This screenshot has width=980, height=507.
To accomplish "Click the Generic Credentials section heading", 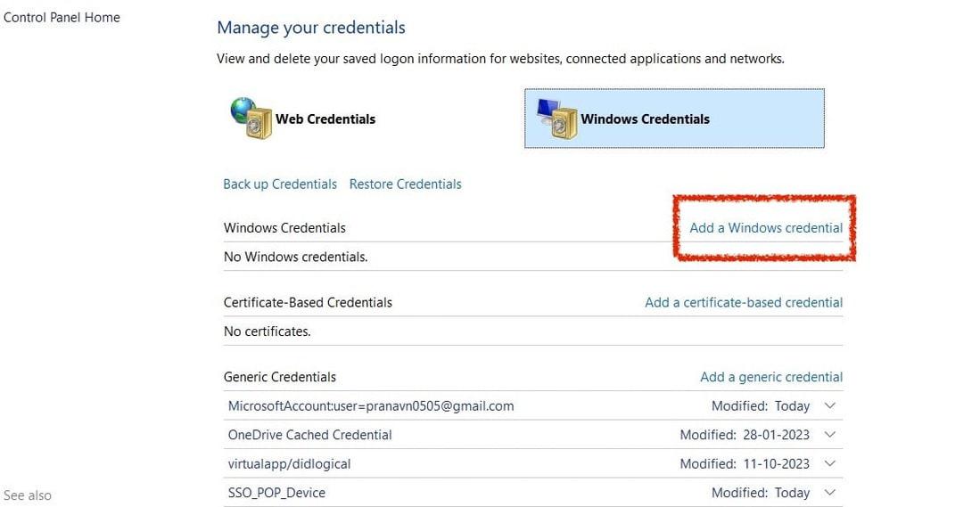I will [279, 377].
